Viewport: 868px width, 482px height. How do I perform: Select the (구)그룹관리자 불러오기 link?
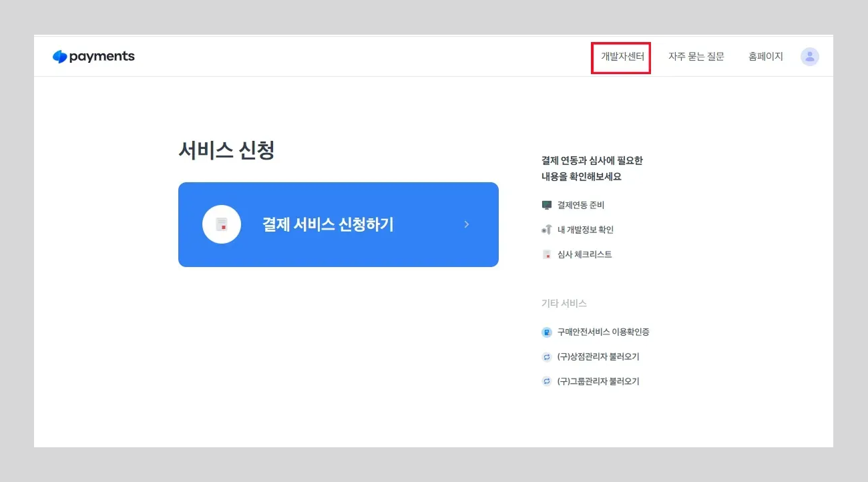click(x=598, y=381)
